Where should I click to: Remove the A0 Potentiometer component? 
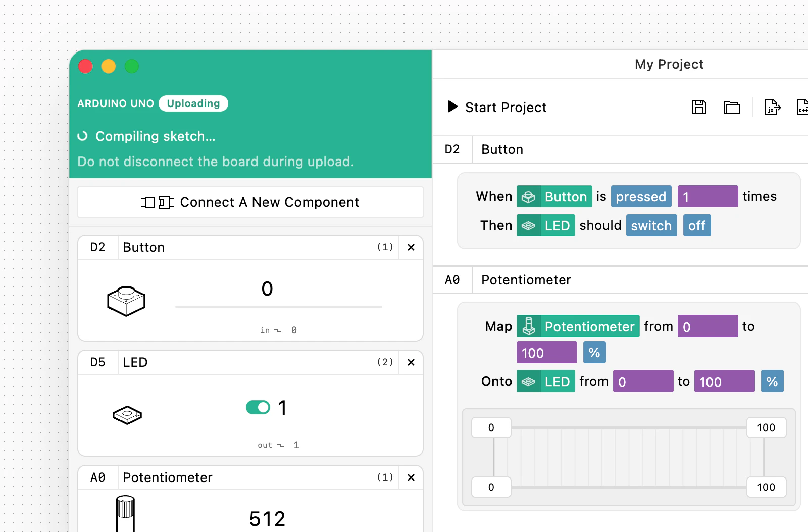click(x=411, y=477)
